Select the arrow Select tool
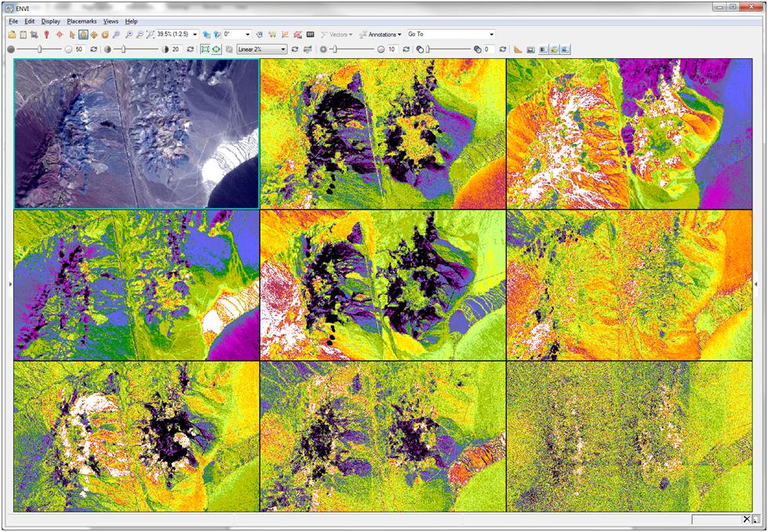 point(71,35)
